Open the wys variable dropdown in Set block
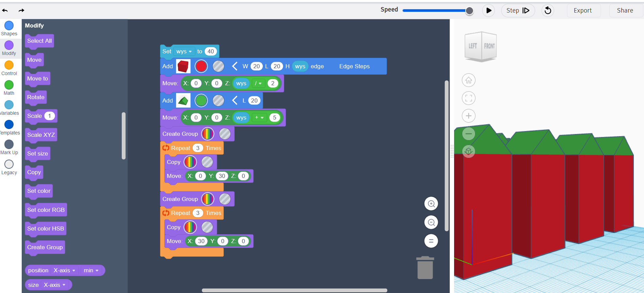 [184, 52]
